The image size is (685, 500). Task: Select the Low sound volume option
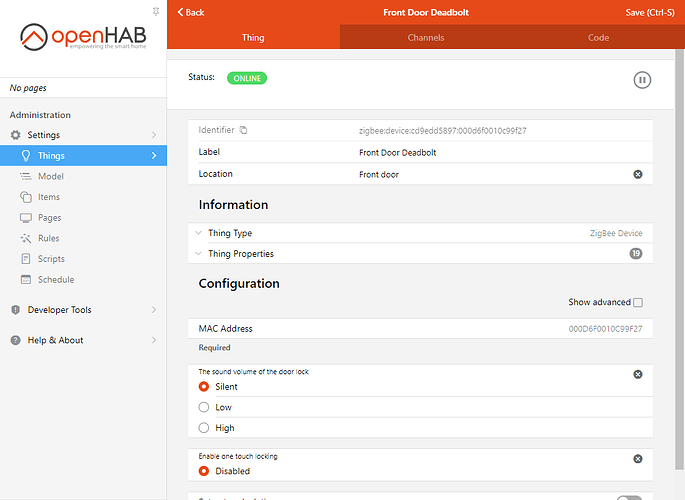click(204, 407)
